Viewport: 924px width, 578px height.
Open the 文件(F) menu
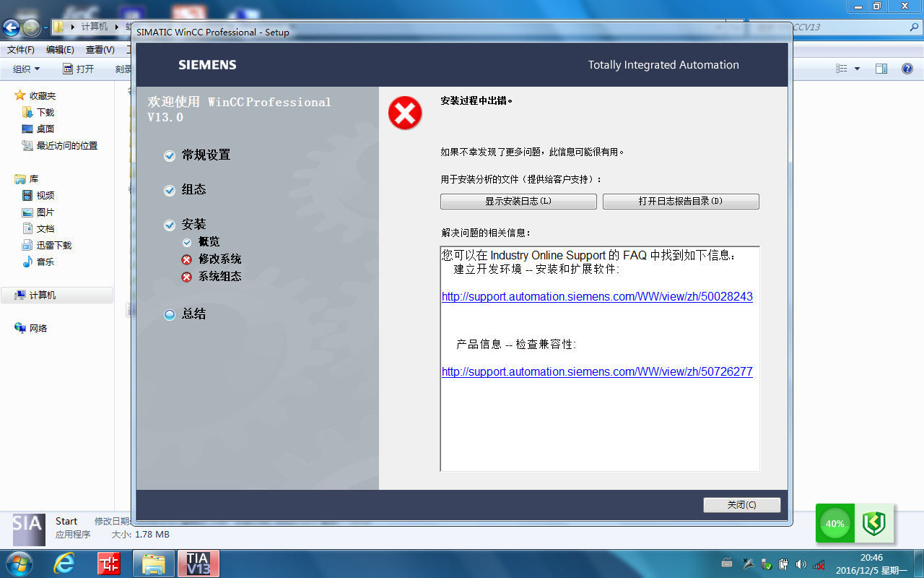tap(21, 50)
